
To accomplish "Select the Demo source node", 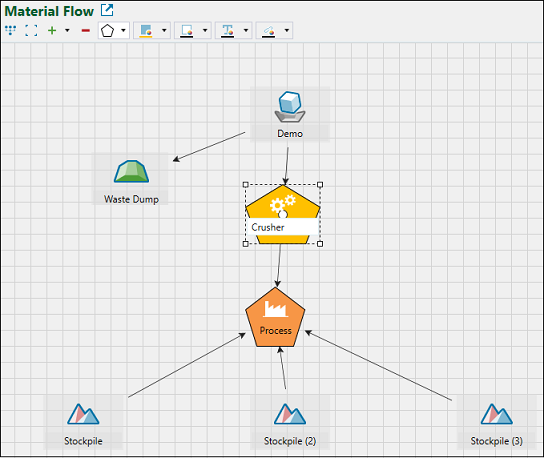I will [x=290, y=114].
